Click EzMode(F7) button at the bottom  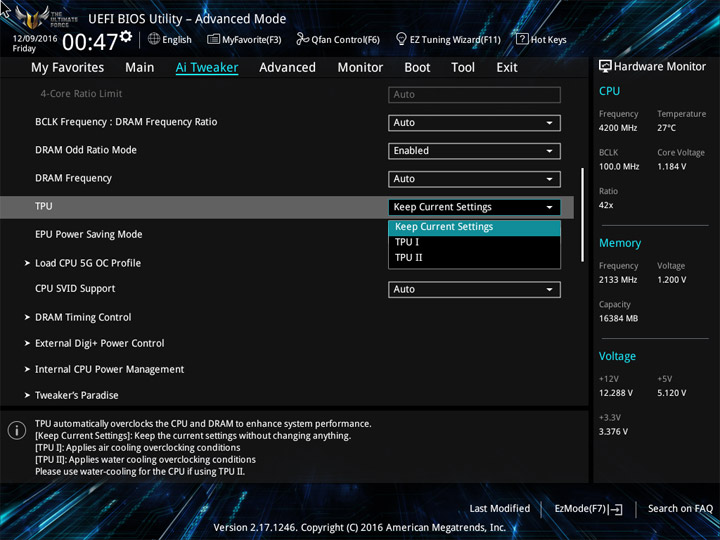pyautogui.click(x=588, y=509)
